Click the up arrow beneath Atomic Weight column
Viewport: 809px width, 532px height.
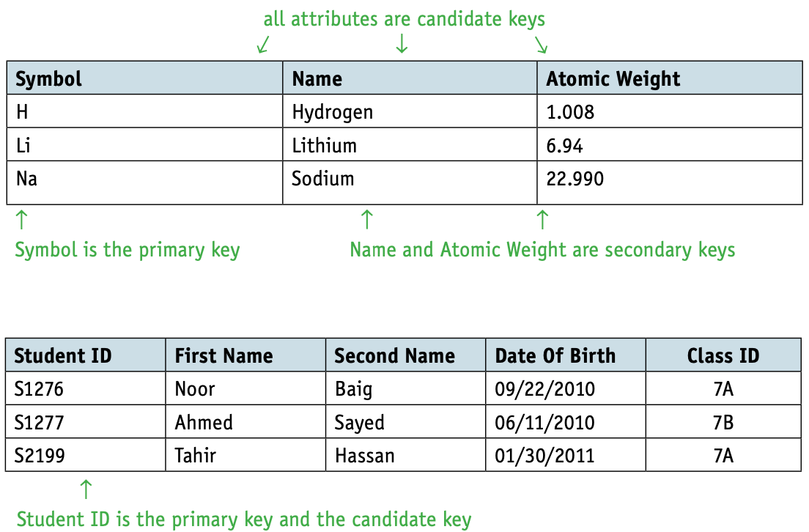coord(542,219)
